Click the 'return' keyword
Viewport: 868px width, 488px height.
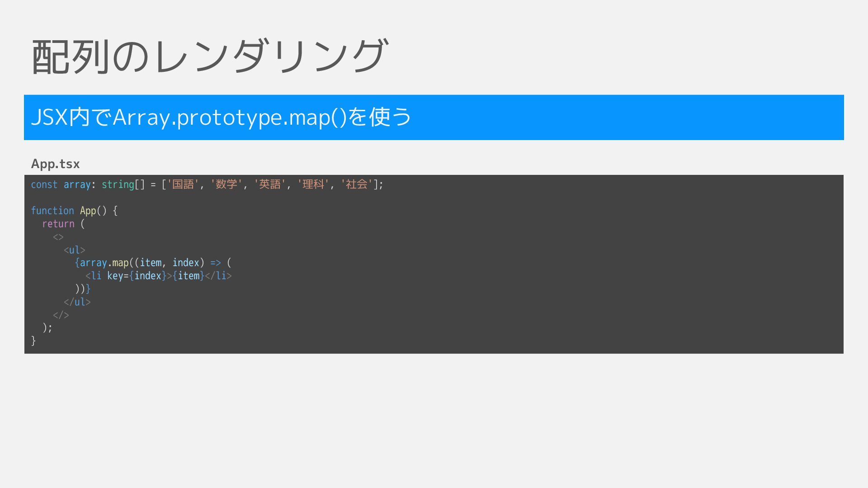click(x=58, y=224)
